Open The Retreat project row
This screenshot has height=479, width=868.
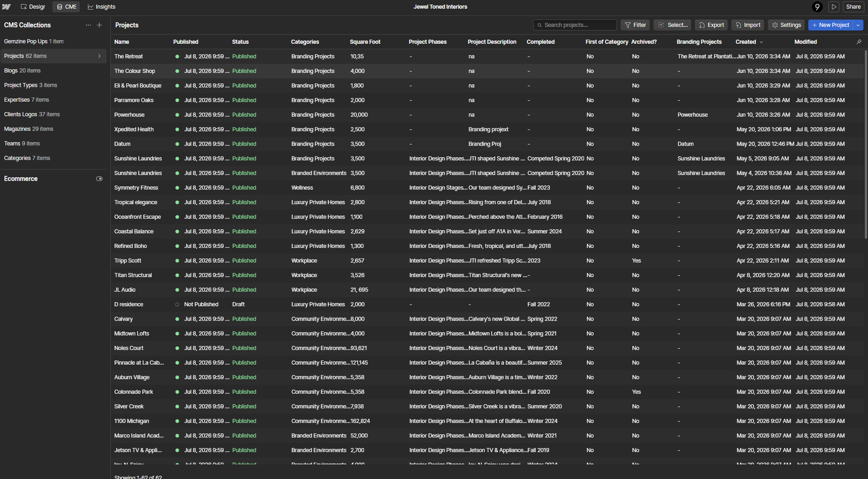pos(487,57)
